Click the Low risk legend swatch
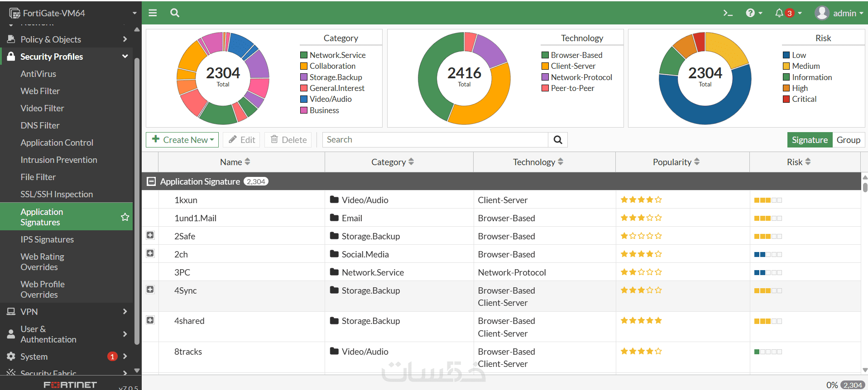Viewport: 868px width, 390px height. pyautogui.click(x=786, y=55)
